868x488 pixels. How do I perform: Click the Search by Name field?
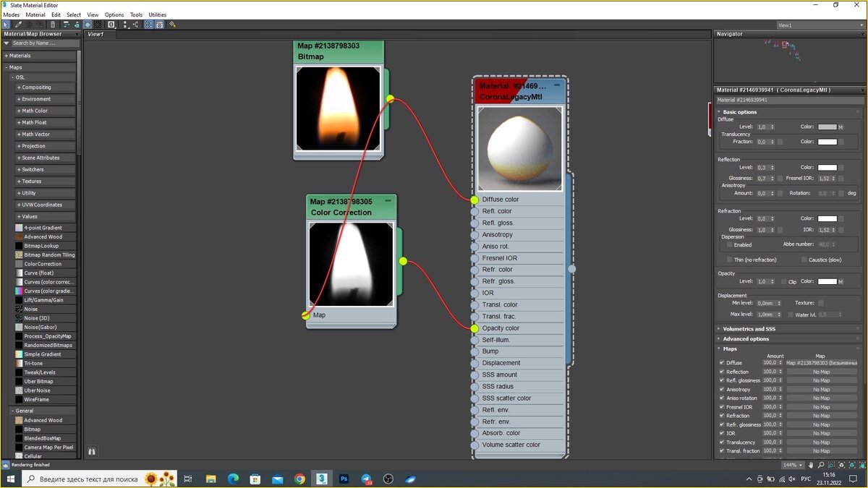point(45,43)
